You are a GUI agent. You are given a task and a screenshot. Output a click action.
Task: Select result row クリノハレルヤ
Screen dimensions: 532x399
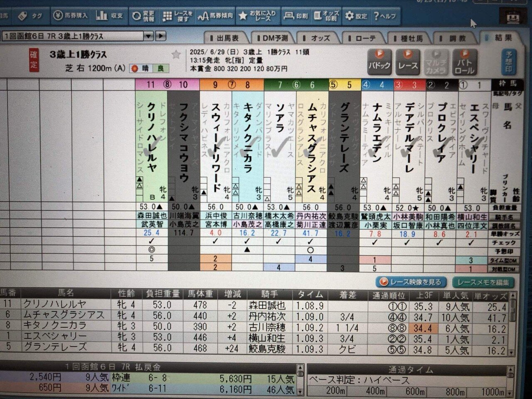click(x=254, y=305)
